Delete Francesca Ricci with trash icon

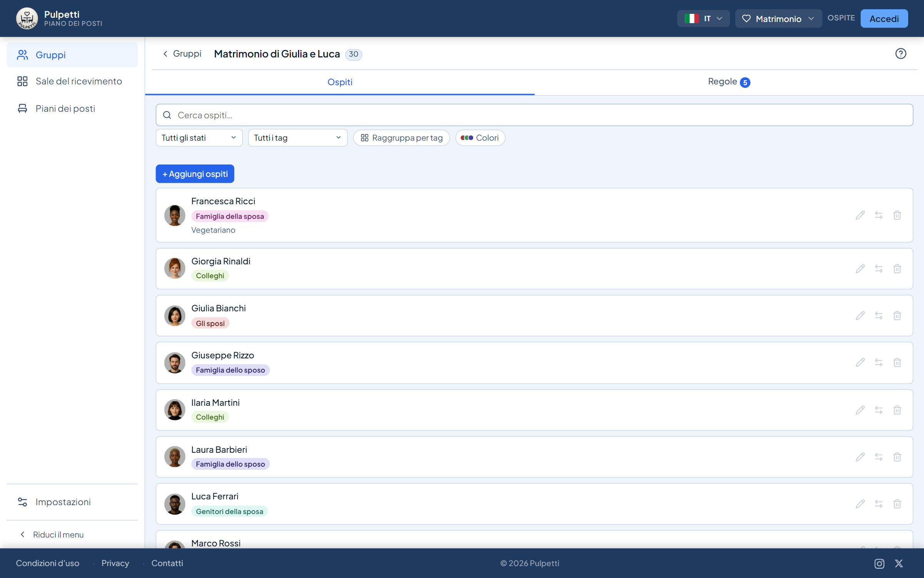[x=897, y=215]
